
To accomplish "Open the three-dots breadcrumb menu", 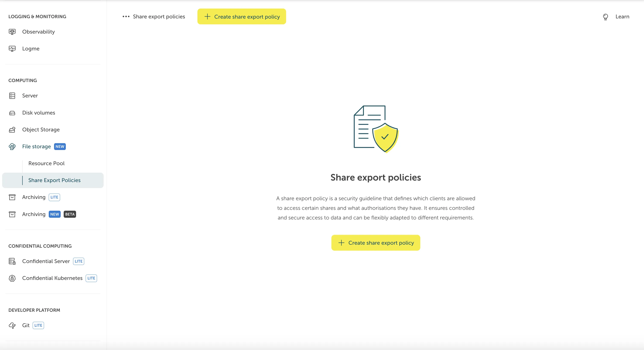I will [126, 17].
